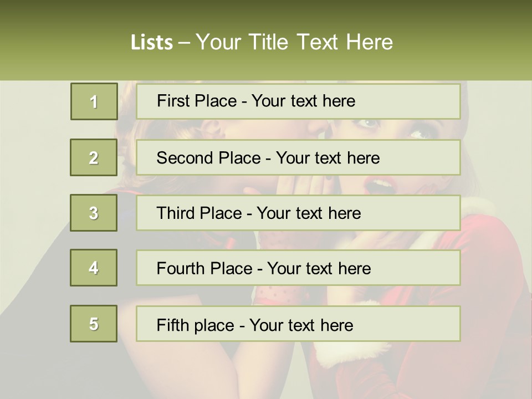Select the First Place text bar
The height and width of the screenshot is (399, 532).
click(298, 101)
